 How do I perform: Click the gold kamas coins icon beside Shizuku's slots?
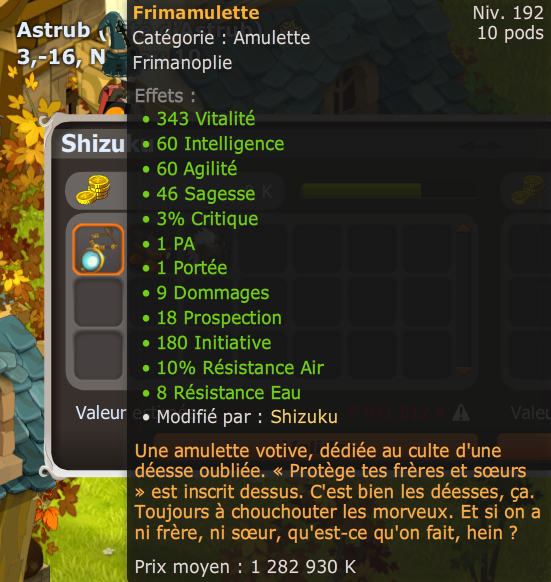(93, 190)
